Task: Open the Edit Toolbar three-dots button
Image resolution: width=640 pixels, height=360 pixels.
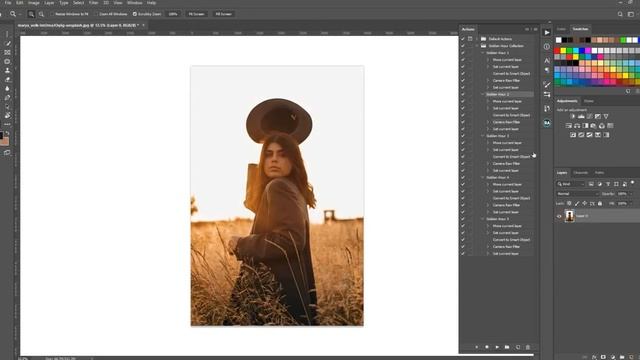Action: point(7,124)
